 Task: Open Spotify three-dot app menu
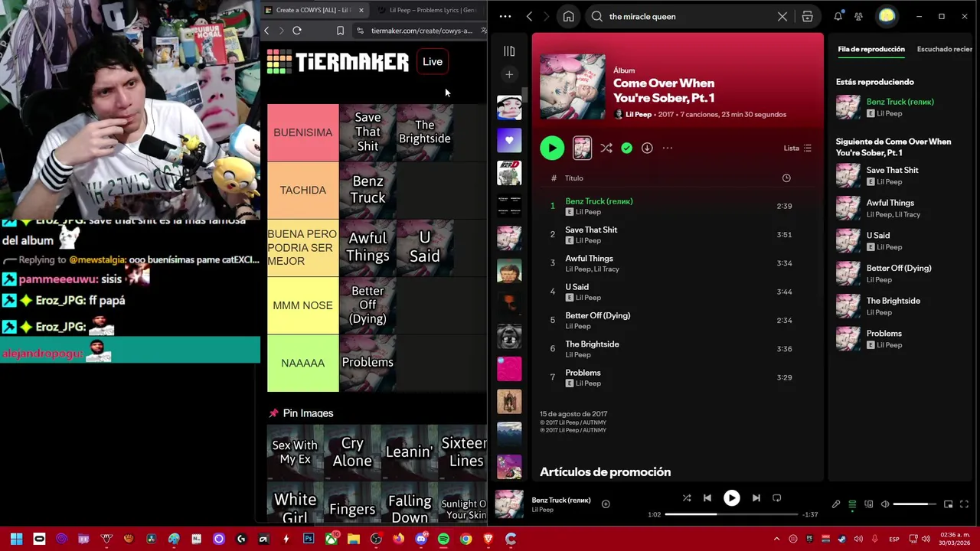click(x=505, y=16)
